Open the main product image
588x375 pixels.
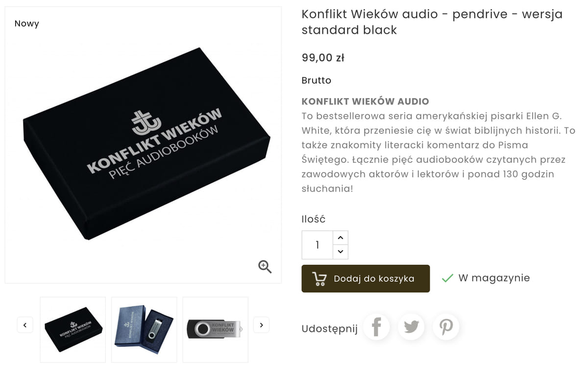143,145
